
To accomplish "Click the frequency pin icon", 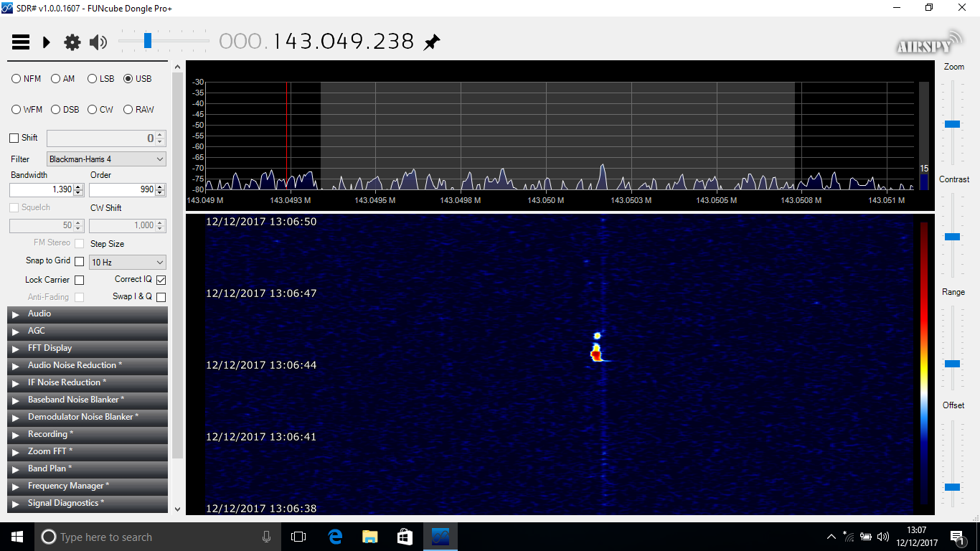I will tap(431, 42).
